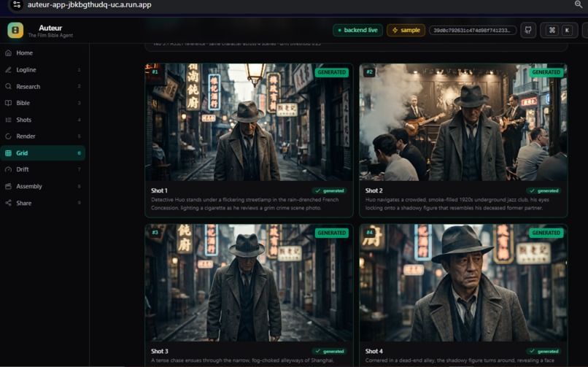Click the Render spinner icon
Screen dimensions: 588x367
pyautogui.click(x=8, y=136)
